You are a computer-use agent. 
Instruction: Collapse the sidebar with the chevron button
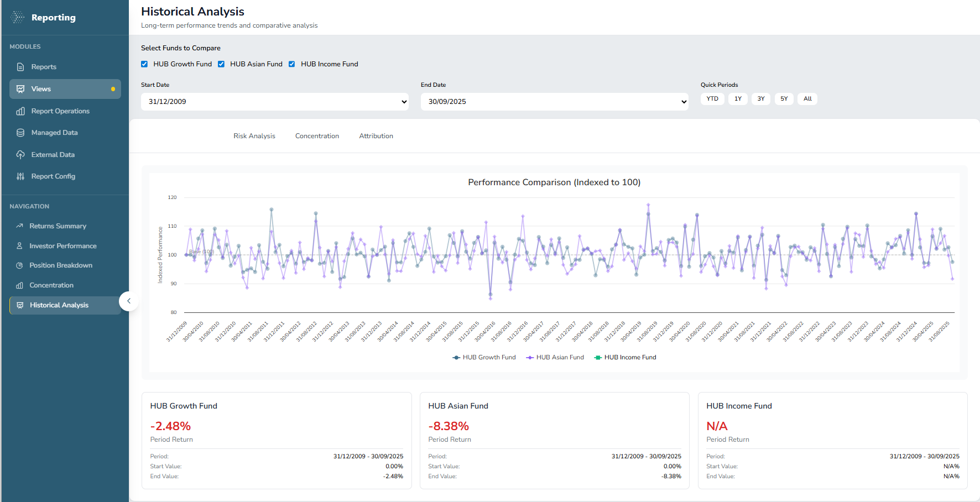tap(129, 301)
